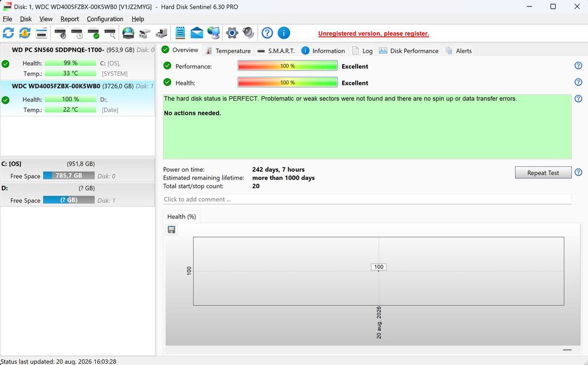Click the blue envelope e-mail icon
This screenshot has height=365, width=588.
196,33
